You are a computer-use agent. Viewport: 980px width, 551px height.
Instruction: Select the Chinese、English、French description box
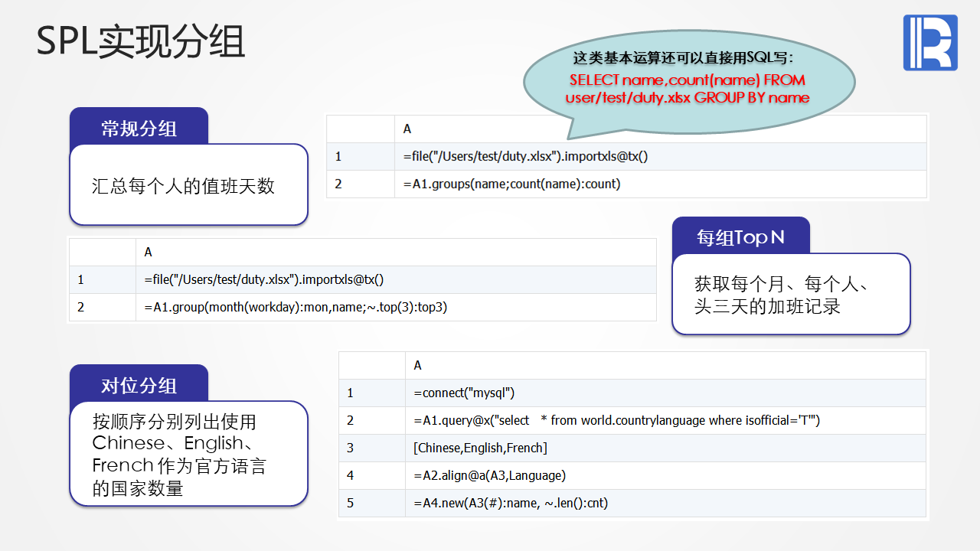[188, 454]
